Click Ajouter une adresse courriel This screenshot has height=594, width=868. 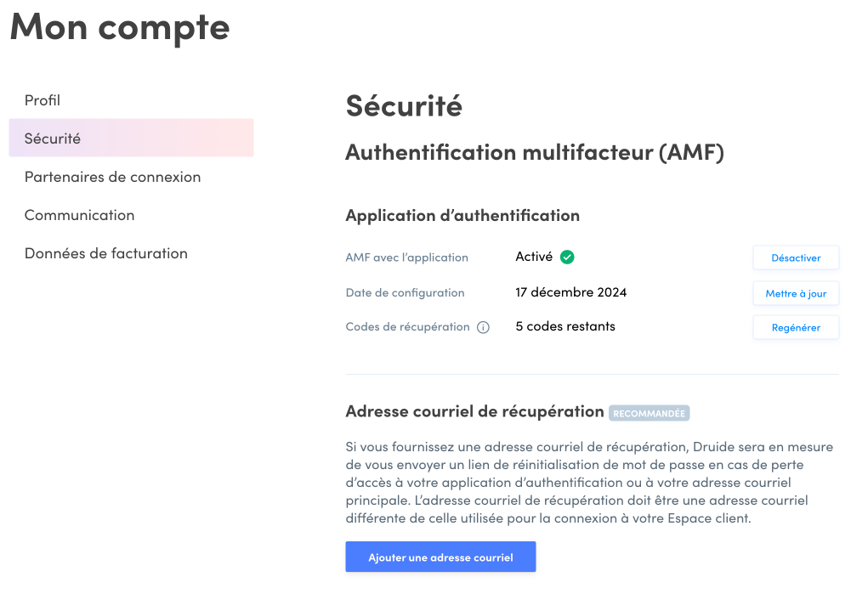(x=440, y=557)
